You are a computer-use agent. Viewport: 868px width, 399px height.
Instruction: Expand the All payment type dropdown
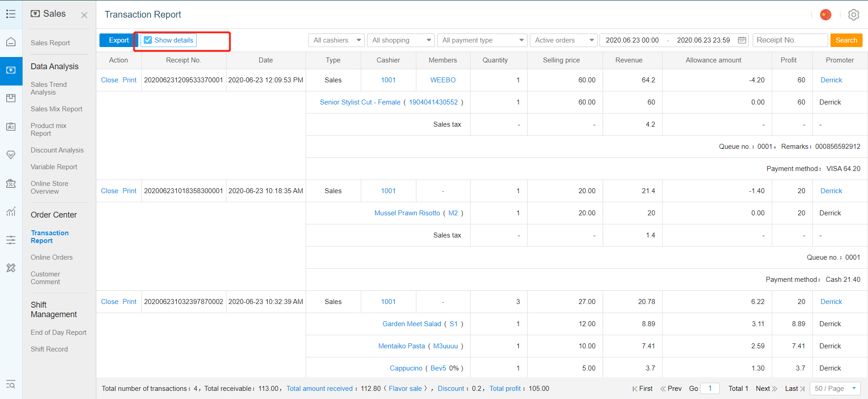pyautogui.click(x=482, y=40)
